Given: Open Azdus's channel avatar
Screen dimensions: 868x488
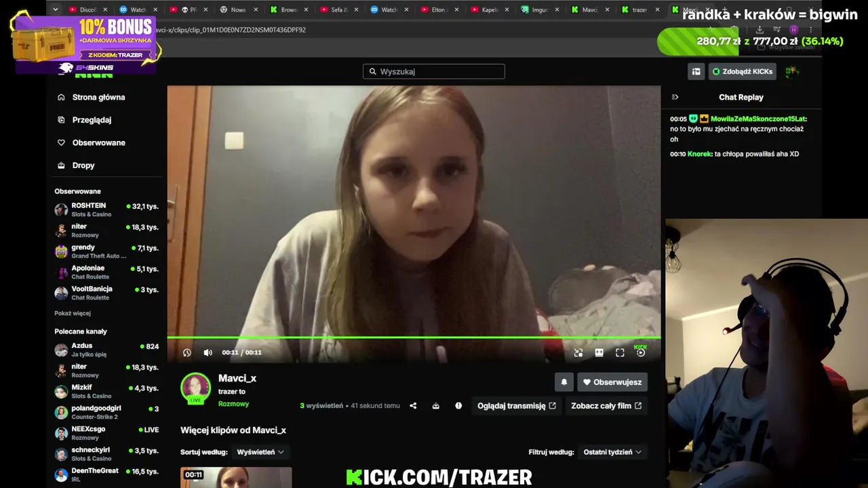Looking at the screenshot, I should (x=62, y=350).
